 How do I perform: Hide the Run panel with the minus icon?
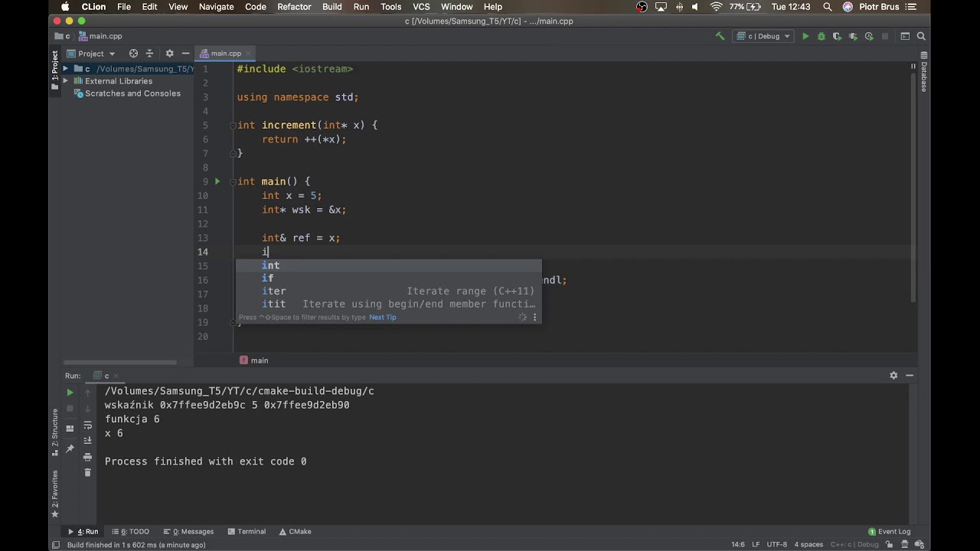910,375
